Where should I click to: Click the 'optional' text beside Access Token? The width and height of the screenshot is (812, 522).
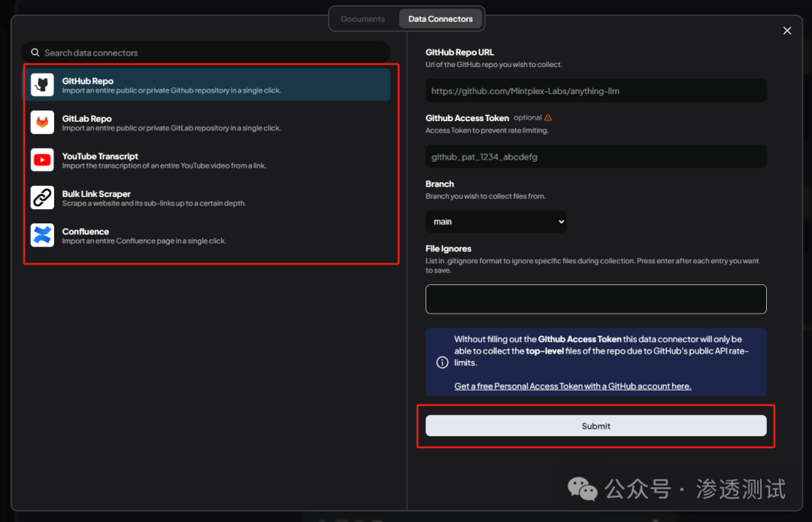[527, 117]
